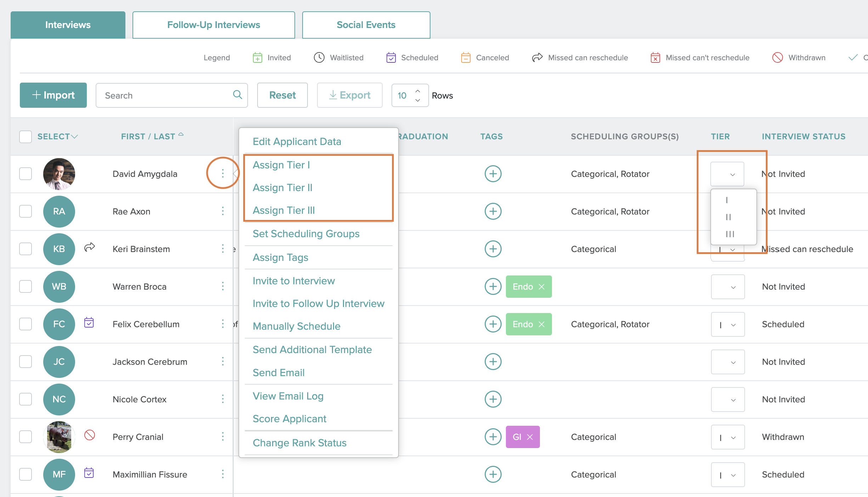Select Invite to Interview from the context menu
Image resolution: width=868 pixels, height=497 pixels.
coord(293,280)
